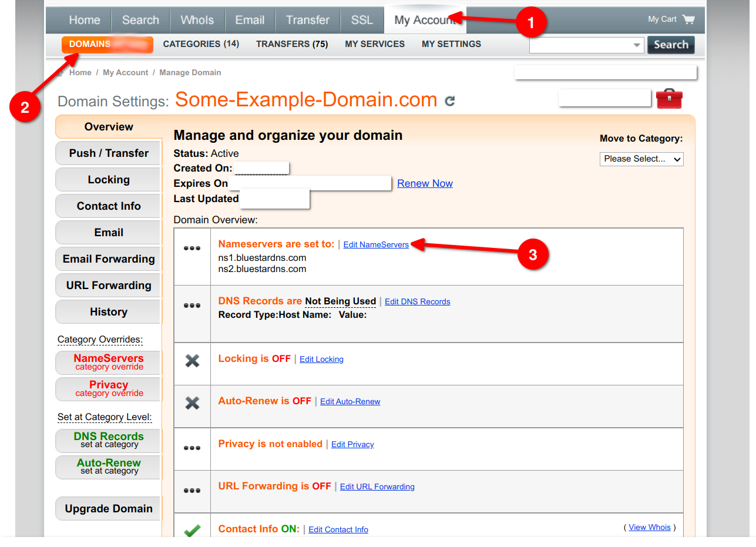Click the green checkmark in Contact Info row
Viewport: 756px width, 547px height.
click(x=192, y=531)
